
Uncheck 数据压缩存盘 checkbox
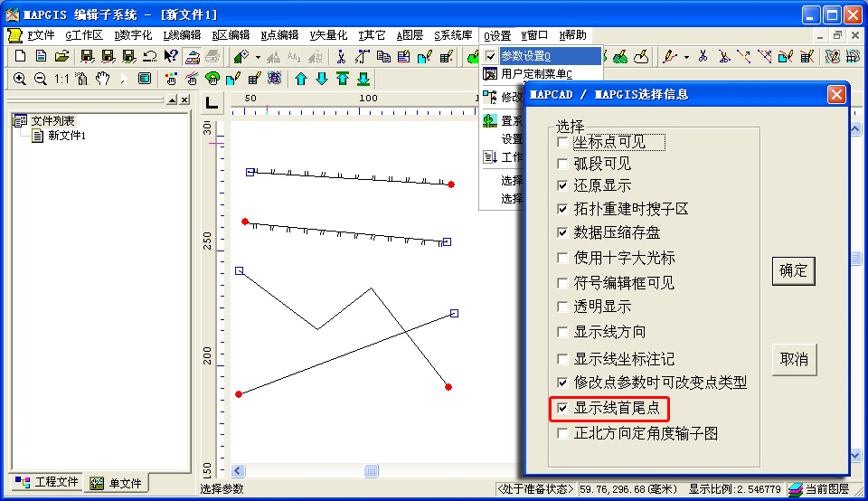pos(562,232)
